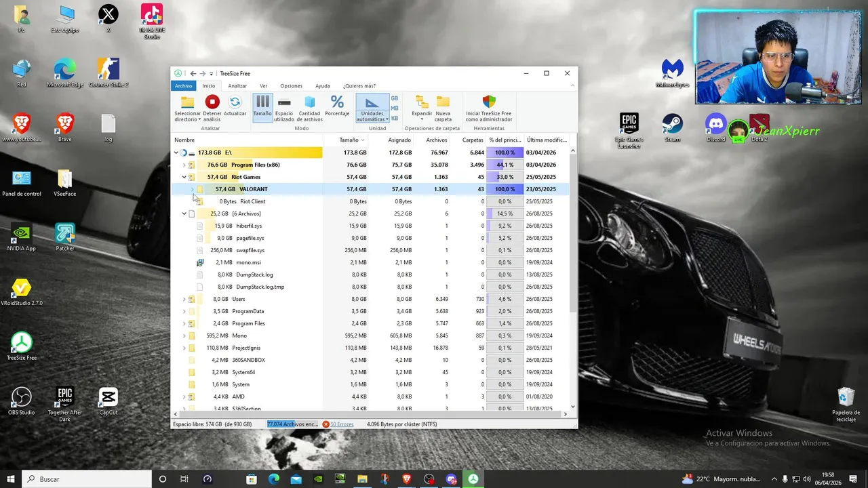Collapse the E:\ root node
Screen dimensions: 868x488
(176, 152)
